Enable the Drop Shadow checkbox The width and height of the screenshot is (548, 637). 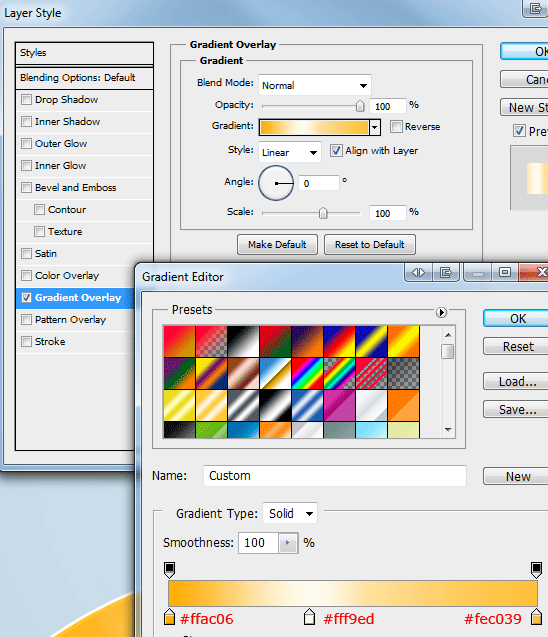[x=26, y=100]
